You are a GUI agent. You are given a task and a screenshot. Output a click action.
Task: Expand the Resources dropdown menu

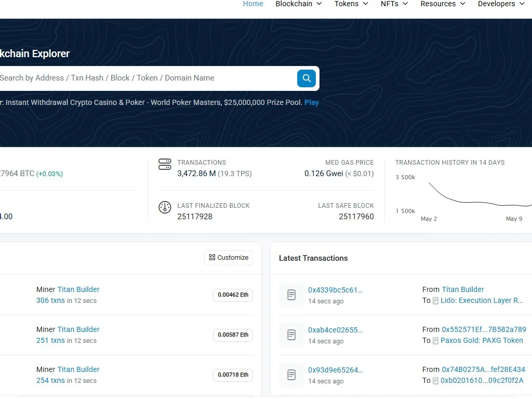coord(443,4)
